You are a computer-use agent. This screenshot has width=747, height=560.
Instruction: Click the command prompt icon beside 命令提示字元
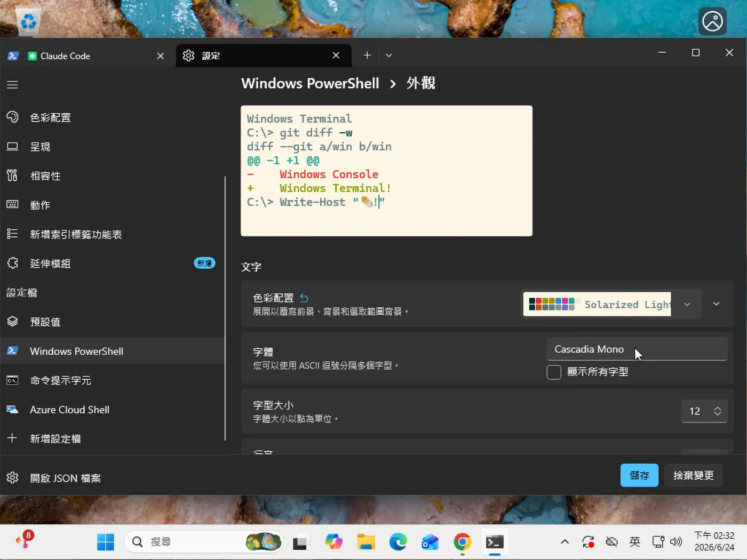12,380
